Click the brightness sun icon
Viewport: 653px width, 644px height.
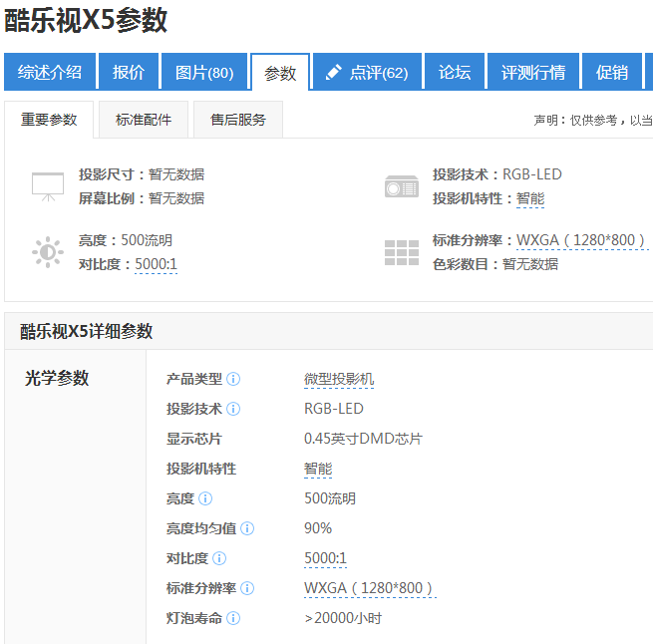48,252
